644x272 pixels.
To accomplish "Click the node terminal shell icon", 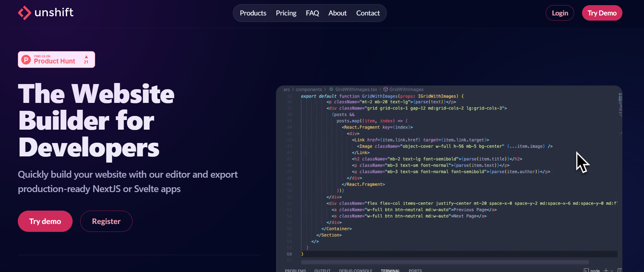I will [x=586, y=270].
